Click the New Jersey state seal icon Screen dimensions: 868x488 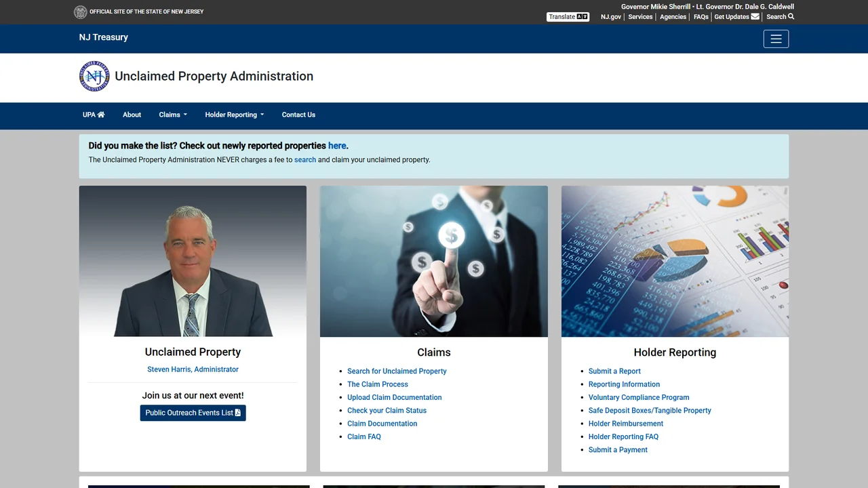click(80, 12)
